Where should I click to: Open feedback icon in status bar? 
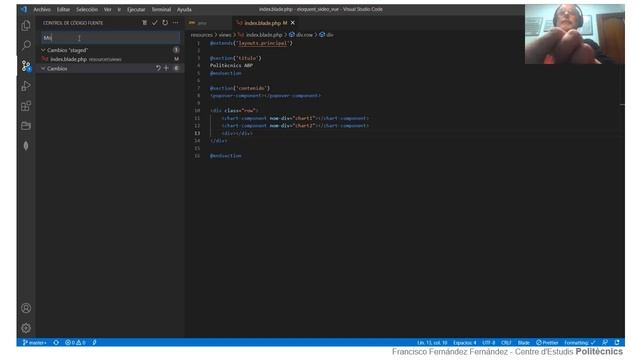(x=605, y=342)
